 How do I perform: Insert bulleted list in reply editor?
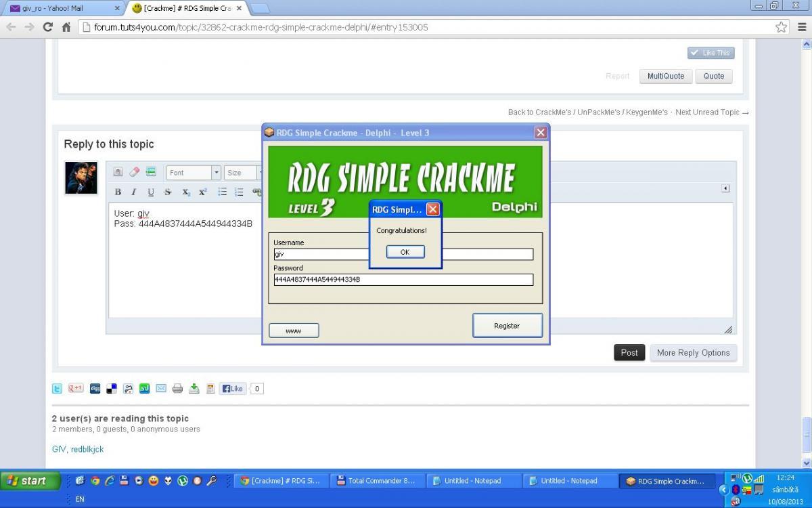tap(222, 192)
